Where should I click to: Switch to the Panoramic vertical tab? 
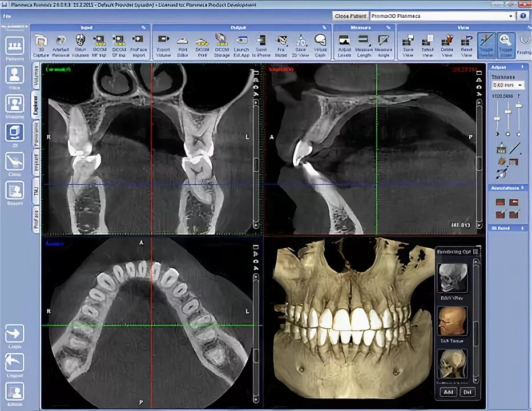pos(35,134)
